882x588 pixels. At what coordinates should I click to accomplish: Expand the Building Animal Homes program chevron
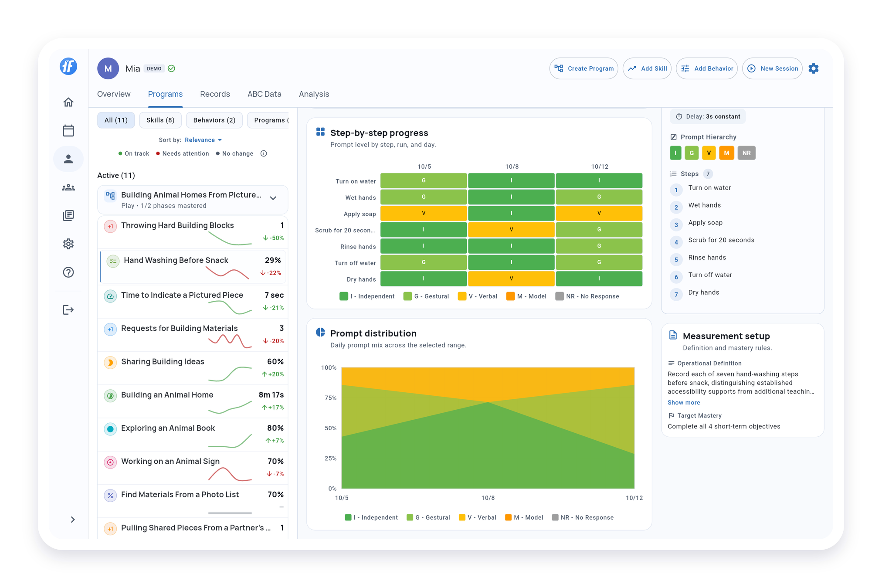pos(273,198)
